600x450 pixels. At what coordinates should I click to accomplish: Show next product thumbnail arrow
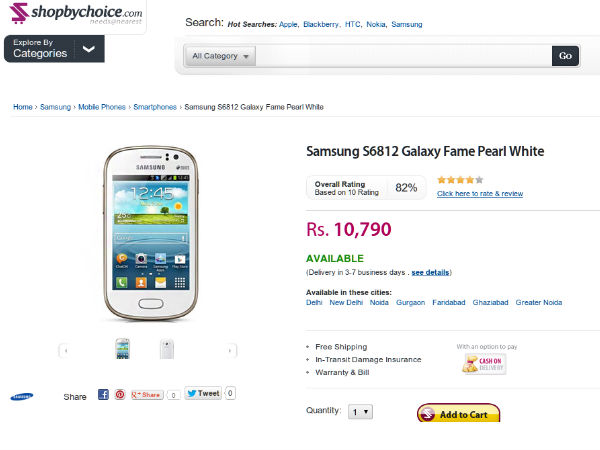[232, 350]
